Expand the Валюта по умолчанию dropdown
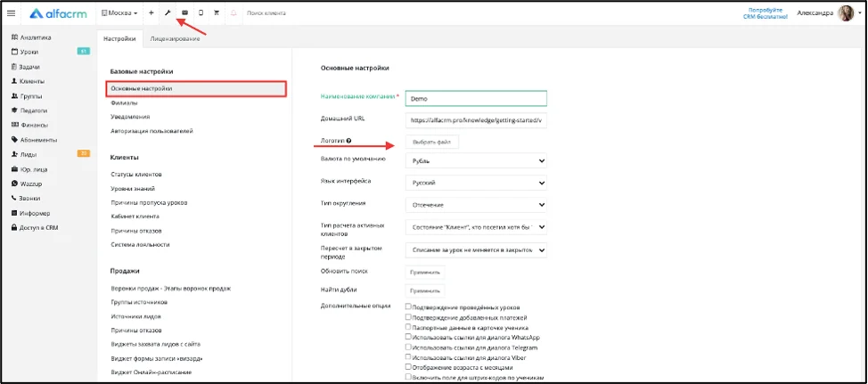This screenshot has height=384, width=868. pyautogui.click(x=476, y=160)
